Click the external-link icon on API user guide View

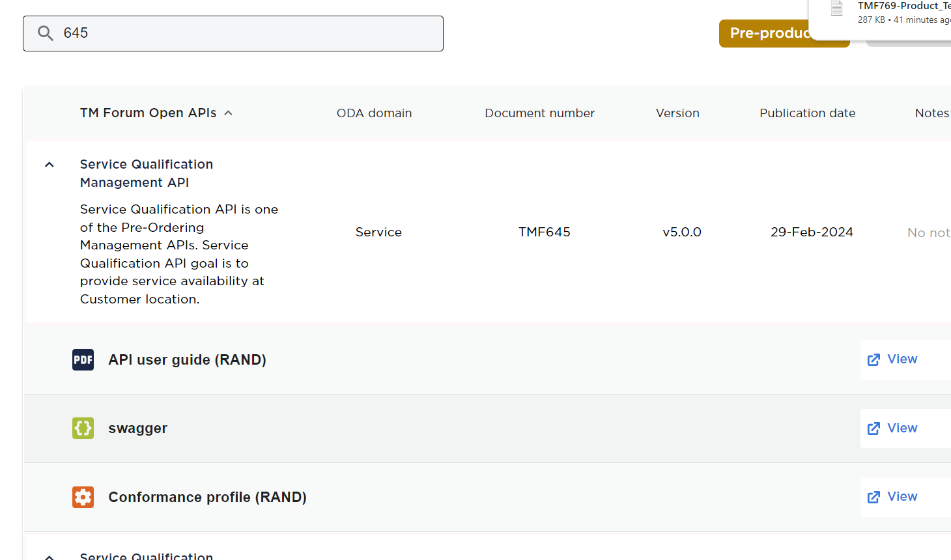pos(874,359)
